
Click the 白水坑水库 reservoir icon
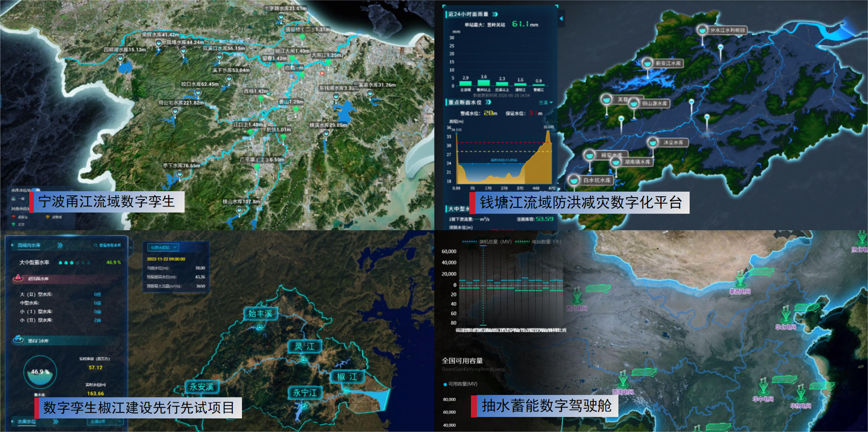pyautogui.click(x=574, y=180)
